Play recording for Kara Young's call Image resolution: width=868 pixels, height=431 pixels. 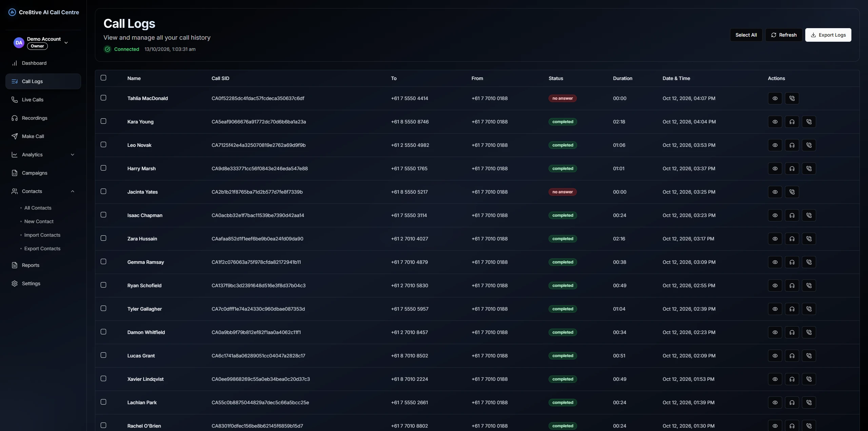(x=792, y=122)
